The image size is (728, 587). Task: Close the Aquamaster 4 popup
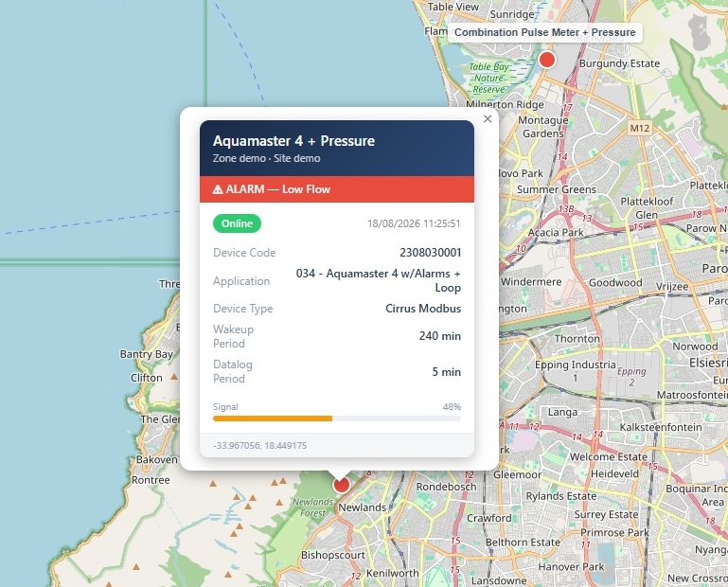[488, 119]
